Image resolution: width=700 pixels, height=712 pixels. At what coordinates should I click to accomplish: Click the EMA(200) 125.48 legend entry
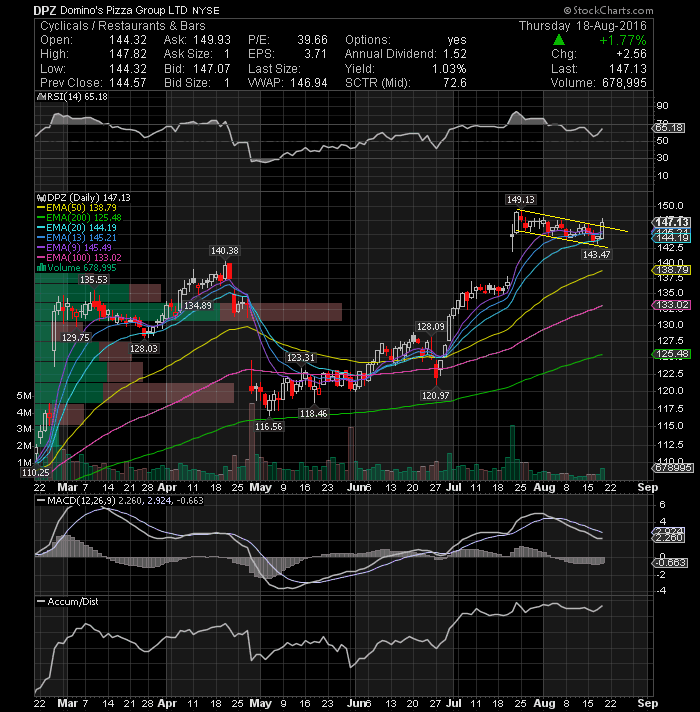point(79,218)
